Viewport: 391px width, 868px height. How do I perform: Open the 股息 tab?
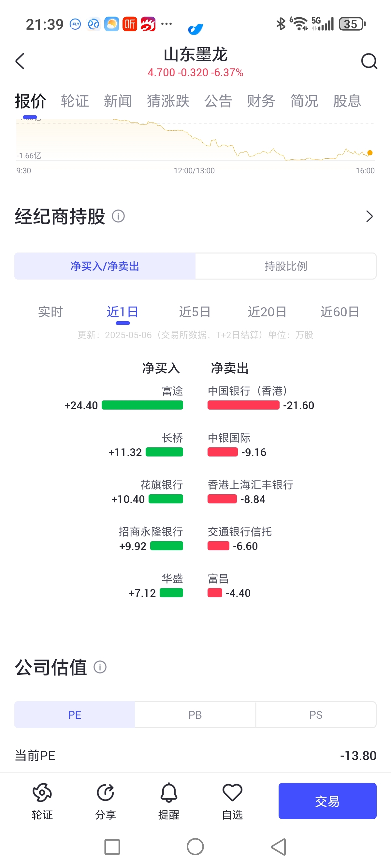(x=347, y=101)
